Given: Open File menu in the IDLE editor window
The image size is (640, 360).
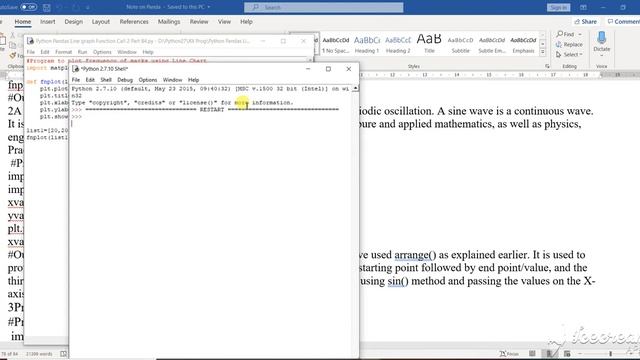Looking at the screenshot, I should (x=31, y=52).
